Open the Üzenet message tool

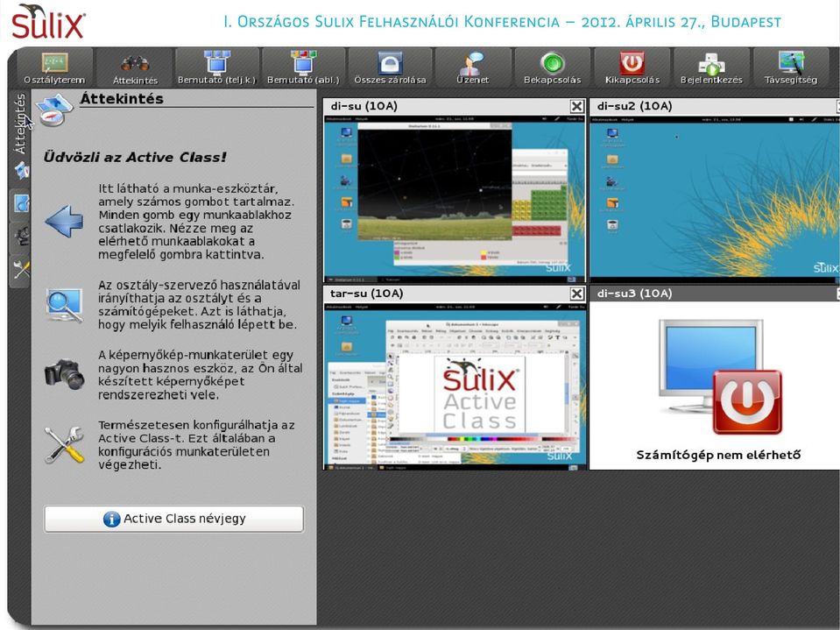pos(472,68)
